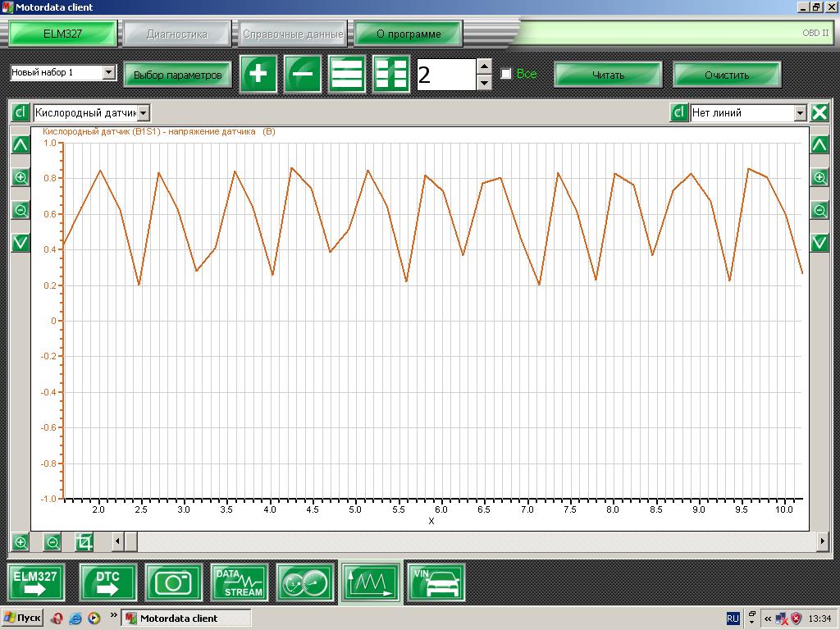The image size is (840, 630).
Task: Select the two-column grid layout icon
Action: [x=391, y=74]
